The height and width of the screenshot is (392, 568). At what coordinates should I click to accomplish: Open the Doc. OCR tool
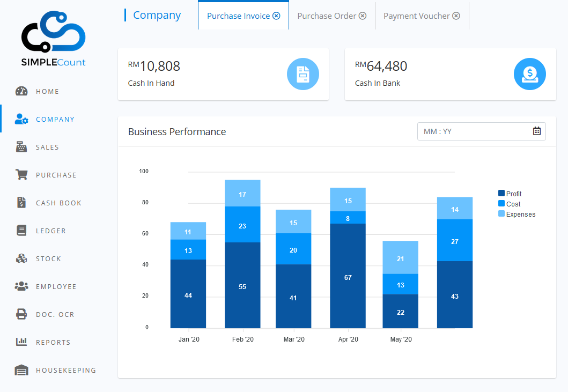point(21,314)
